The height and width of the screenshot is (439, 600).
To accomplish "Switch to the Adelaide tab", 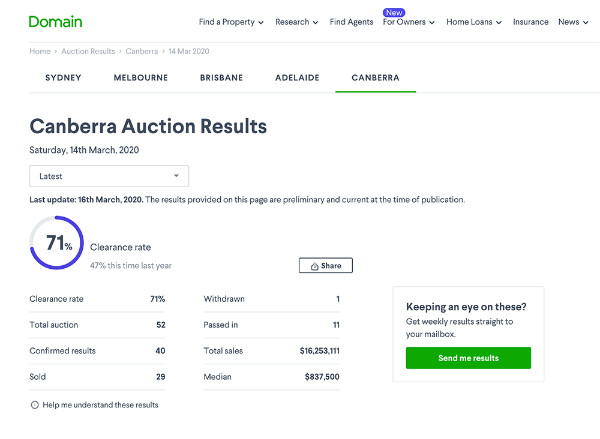I will pos(296,77).
